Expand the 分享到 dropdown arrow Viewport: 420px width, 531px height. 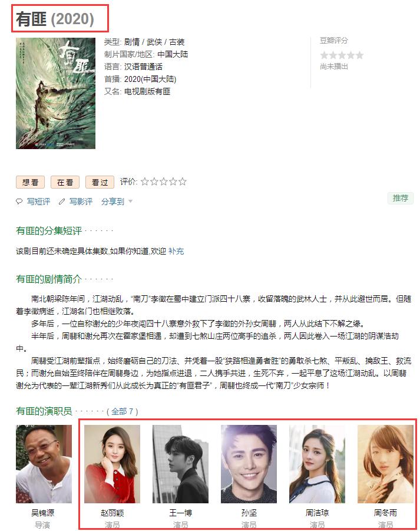point(130,202)
